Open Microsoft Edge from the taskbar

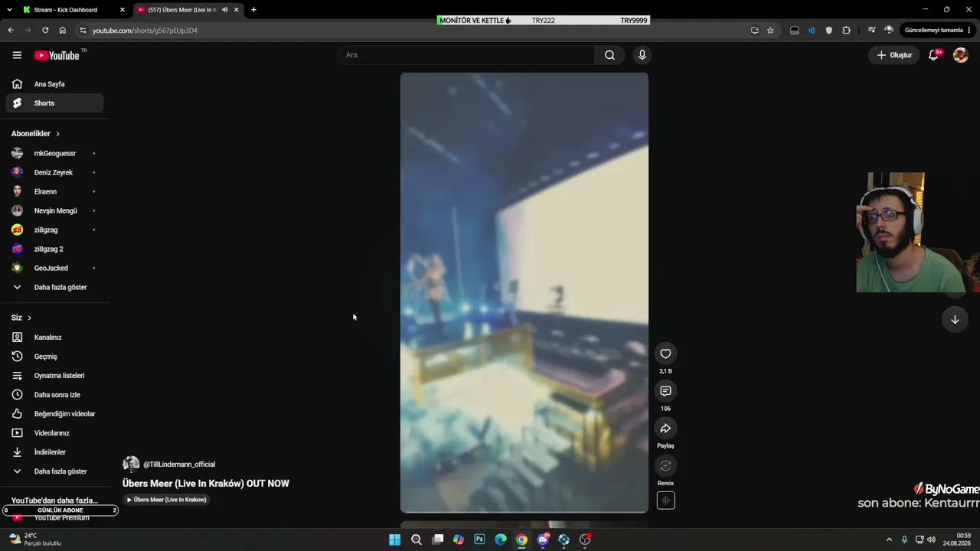[x=501, y=540]
